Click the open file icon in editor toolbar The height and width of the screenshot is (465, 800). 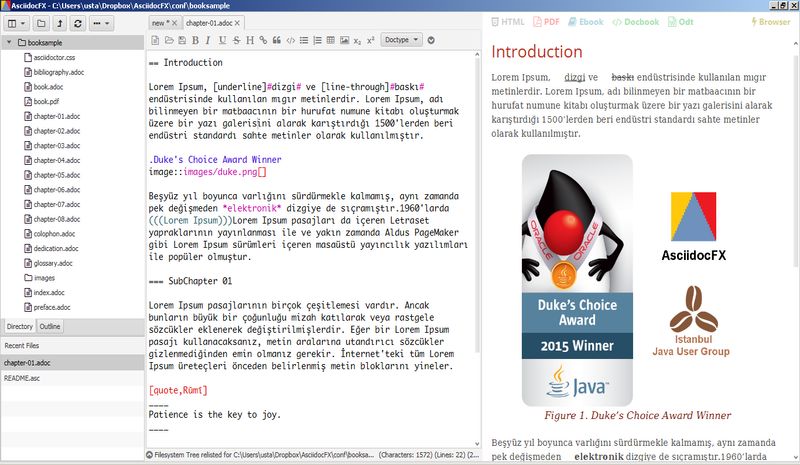169,40
